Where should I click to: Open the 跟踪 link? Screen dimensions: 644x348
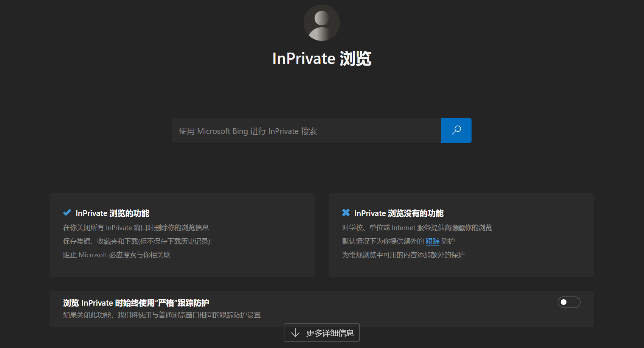[433, 241]
